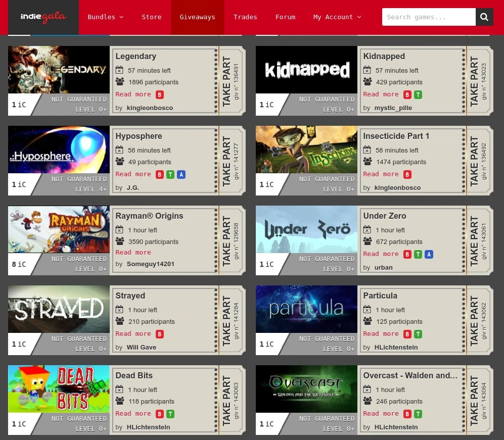Image resolution: width=504 pixels, height=440 pixels.
Task: Open Read more on Strayed card
Action: point(133,334)
